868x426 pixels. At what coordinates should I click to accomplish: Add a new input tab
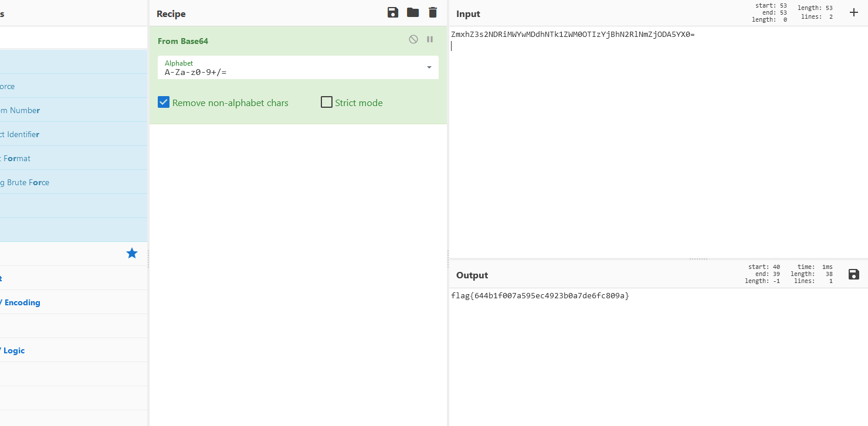point(854,12)
